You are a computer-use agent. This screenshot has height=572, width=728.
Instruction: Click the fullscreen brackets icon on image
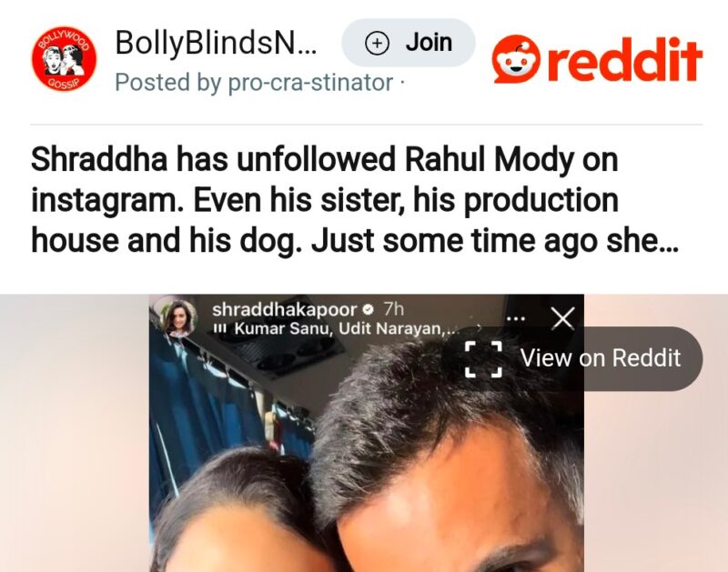coord(483,358)
